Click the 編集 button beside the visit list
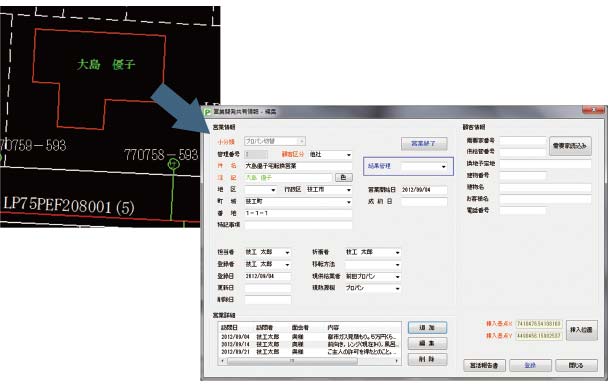Viewport: 608px width, 386px height. (x=427, y=343)
